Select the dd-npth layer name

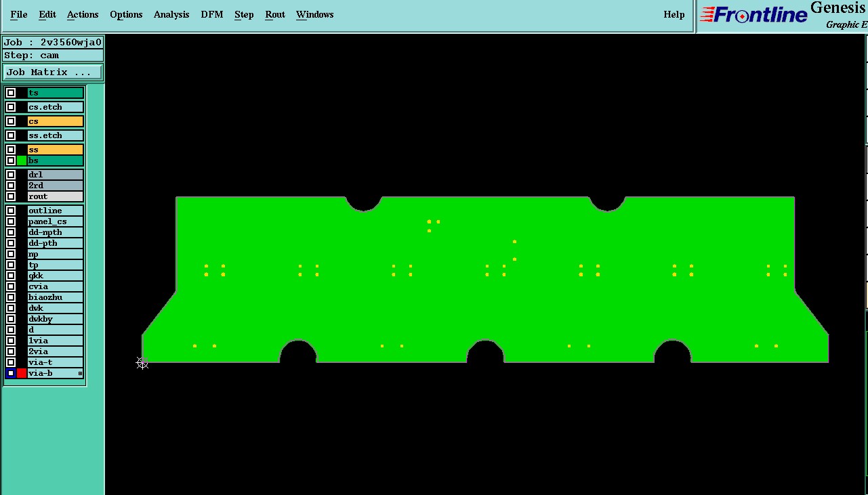(56, 232)
